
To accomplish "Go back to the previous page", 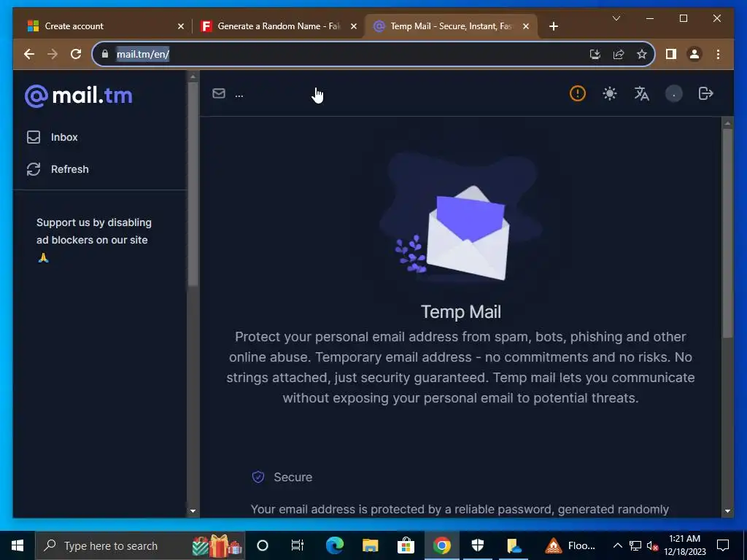I will coord(29,54).
